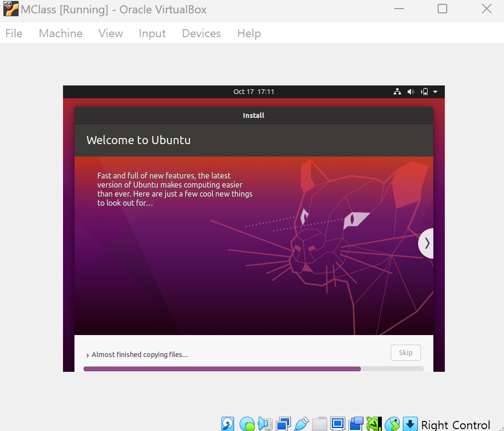Click the audio indicator icon
504x431 pixels.
click(265, 424)
